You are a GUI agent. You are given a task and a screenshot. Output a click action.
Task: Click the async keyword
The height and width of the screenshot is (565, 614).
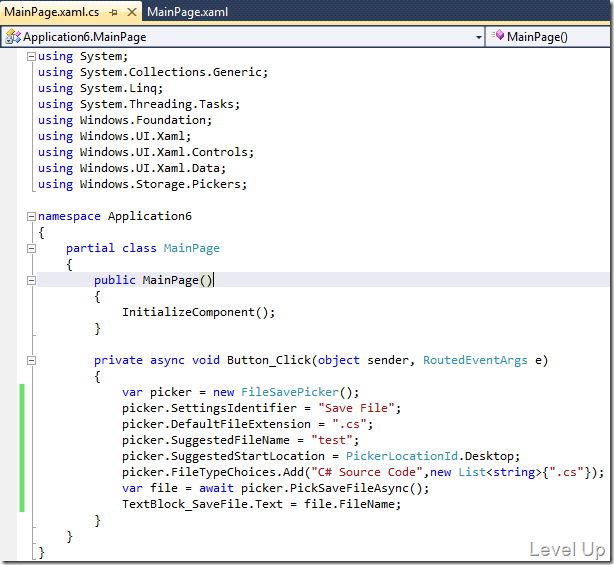[167, 360]
